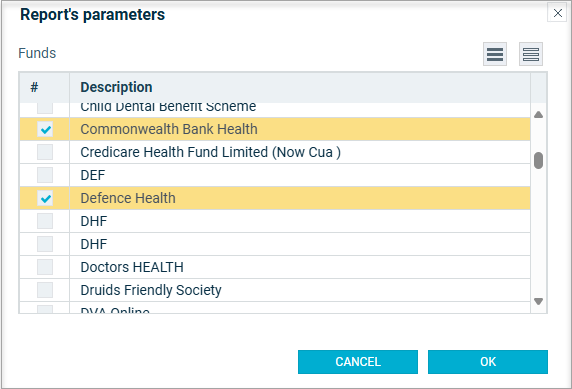
Task: Click the vertical scrollbar thumb
Action: (x=538, y=161)
